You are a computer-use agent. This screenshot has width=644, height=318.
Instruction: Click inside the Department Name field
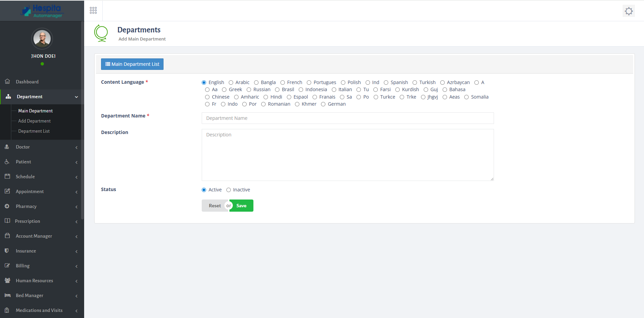point(348,118)
